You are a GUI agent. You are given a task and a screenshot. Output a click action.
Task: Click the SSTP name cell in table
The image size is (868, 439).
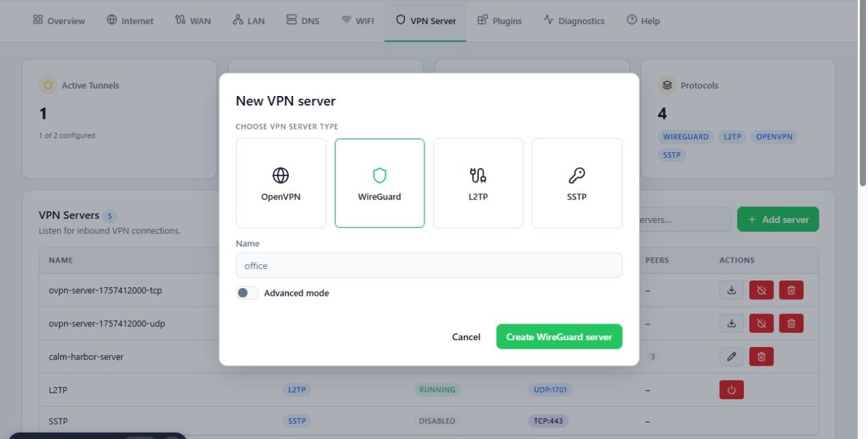[x=58, y=421]
